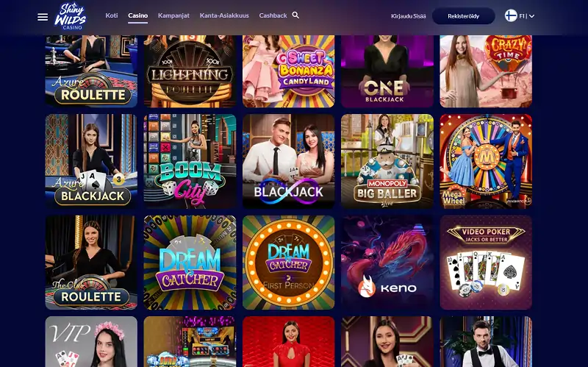Open Kanta-Asiakkuus from navigation
This screenshot has width=588, height=367.
click(x=224, y=15)
